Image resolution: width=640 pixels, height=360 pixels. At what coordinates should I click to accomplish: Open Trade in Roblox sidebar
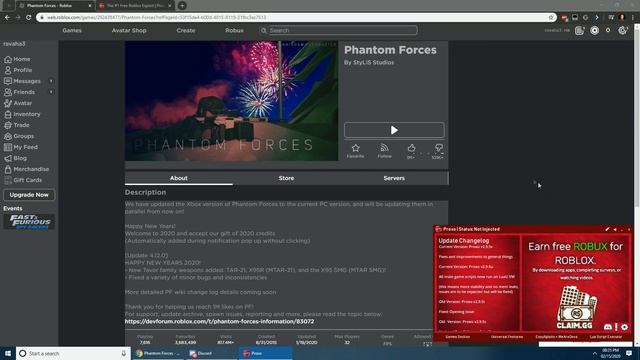17,125
